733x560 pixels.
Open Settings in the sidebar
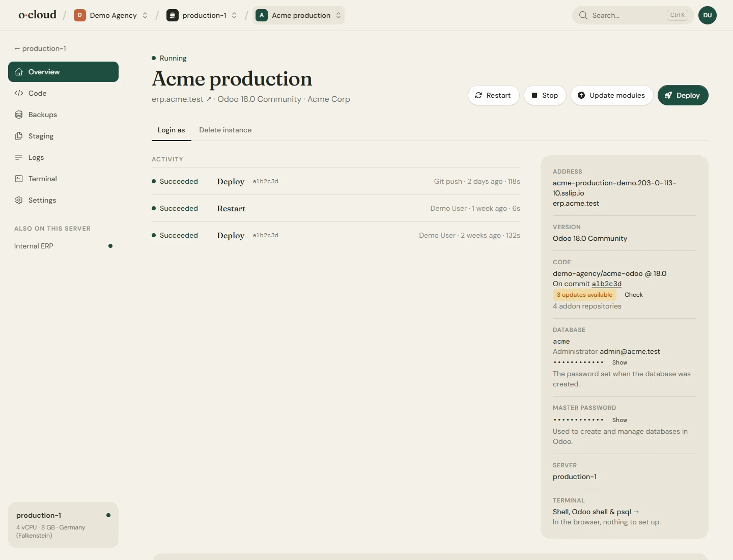click(x=63, y=200)
